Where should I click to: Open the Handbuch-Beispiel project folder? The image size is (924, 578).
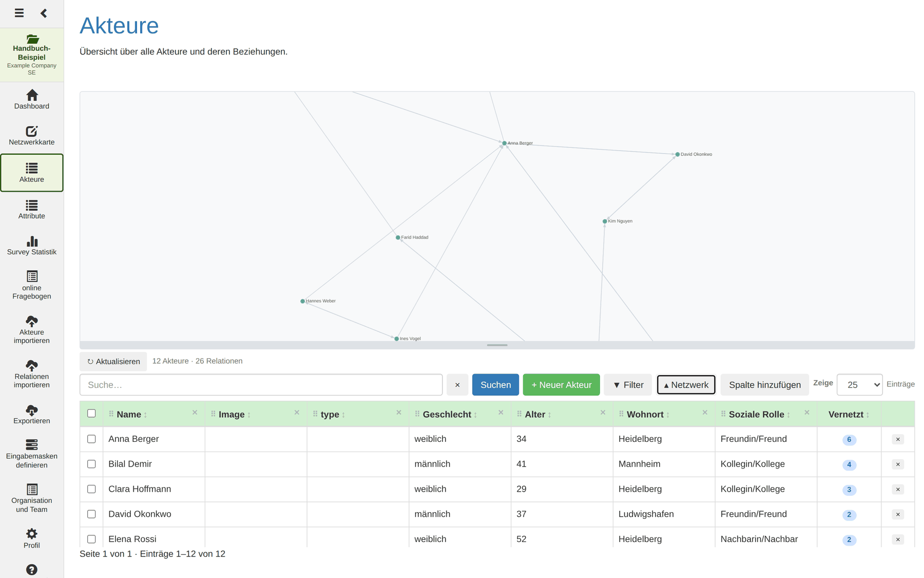(x=32, y=55)
